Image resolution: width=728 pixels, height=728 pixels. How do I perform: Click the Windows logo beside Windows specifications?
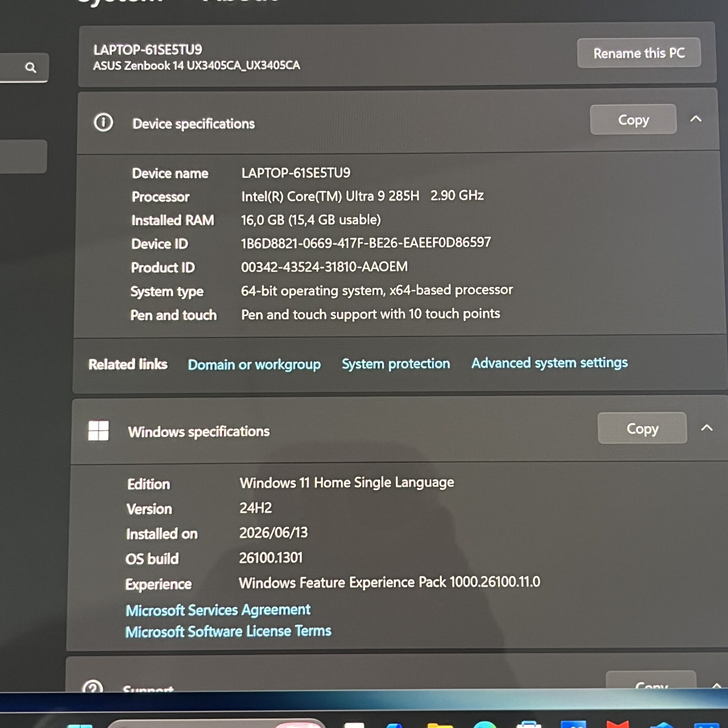tap(98, 430)
